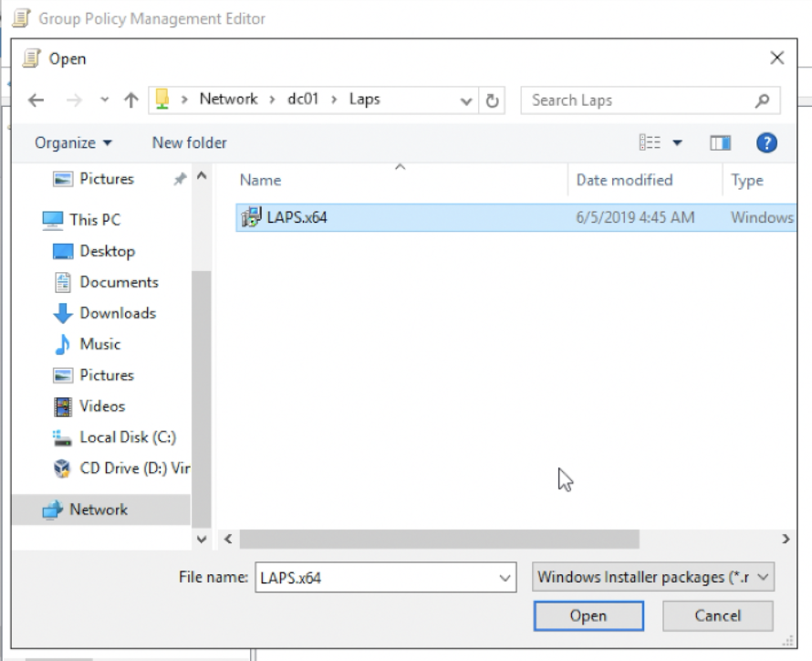Click date 6/5/2019 4:45 AM cell

pyautogui.click(x=635, y=217)
